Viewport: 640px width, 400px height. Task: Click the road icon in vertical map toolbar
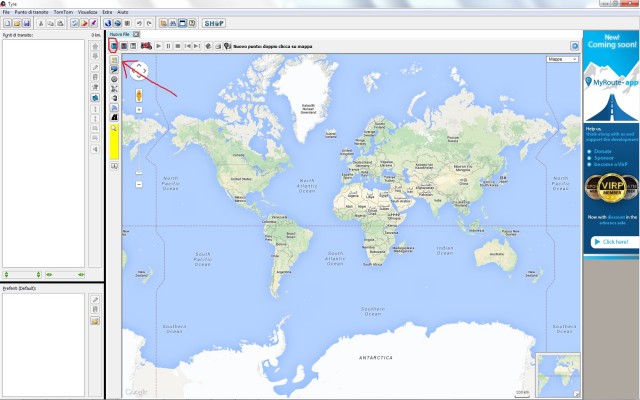(x=114, y=117)
